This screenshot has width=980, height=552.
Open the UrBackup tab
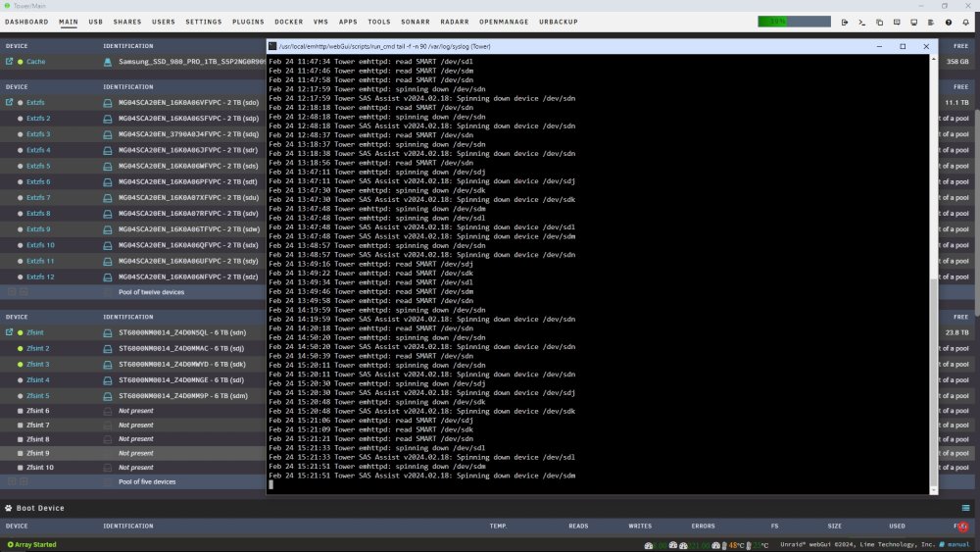559,22
